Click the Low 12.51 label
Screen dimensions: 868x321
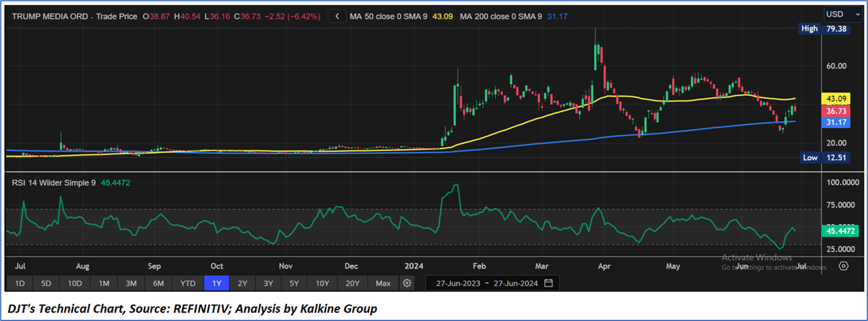tap(825, 158)
